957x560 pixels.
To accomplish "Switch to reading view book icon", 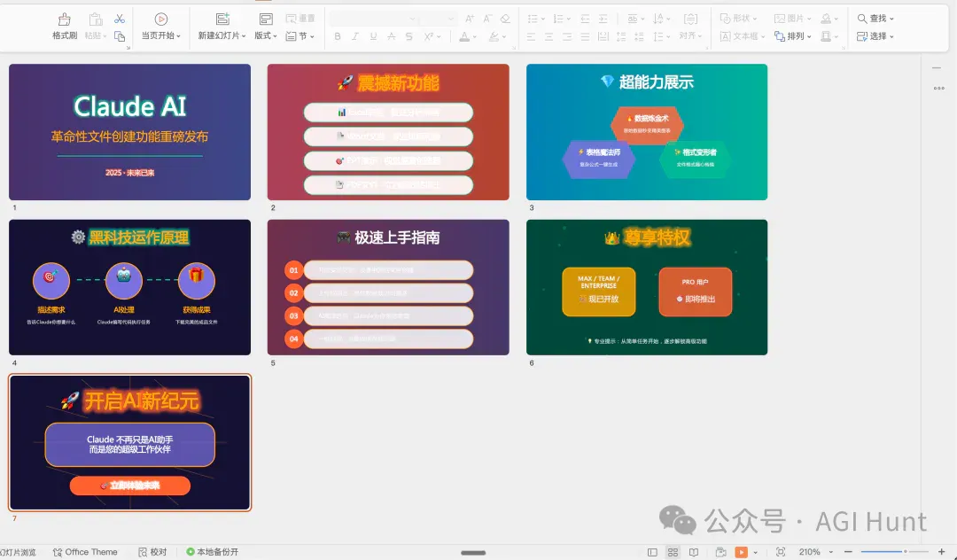I will tap(694, 552).
